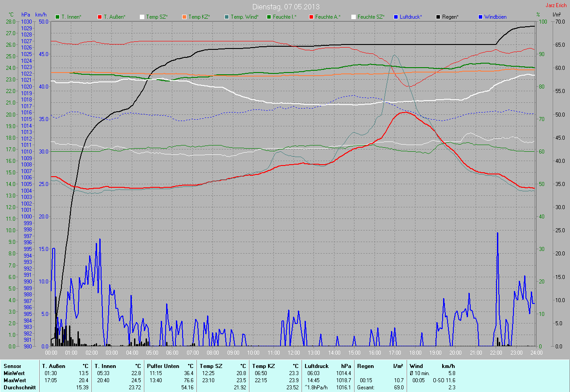Screen dimensions: 570x392
Task: Click the Puffer Unten average '54.16'
Action: point(187,387)
